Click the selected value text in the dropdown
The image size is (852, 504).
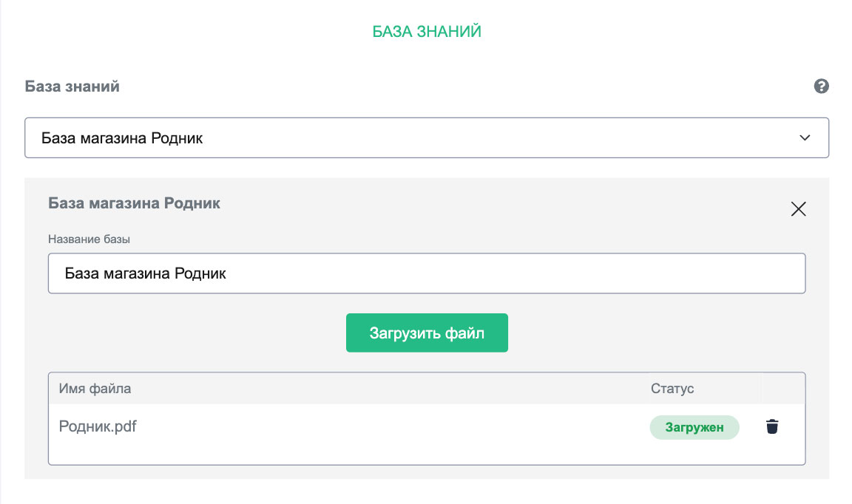122,137
